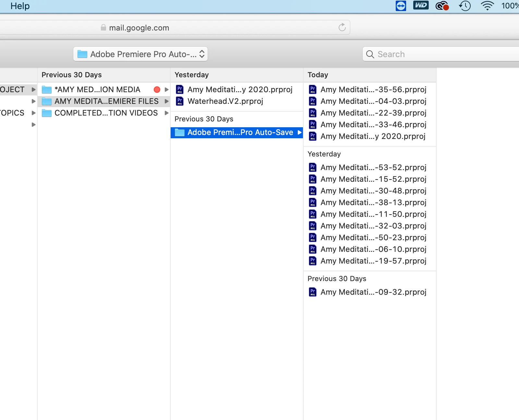Viewport: 519px width, 420px height.
Task: Select Amy Meditati...-11-50.prproj file
Action: (x=370, y=214)
